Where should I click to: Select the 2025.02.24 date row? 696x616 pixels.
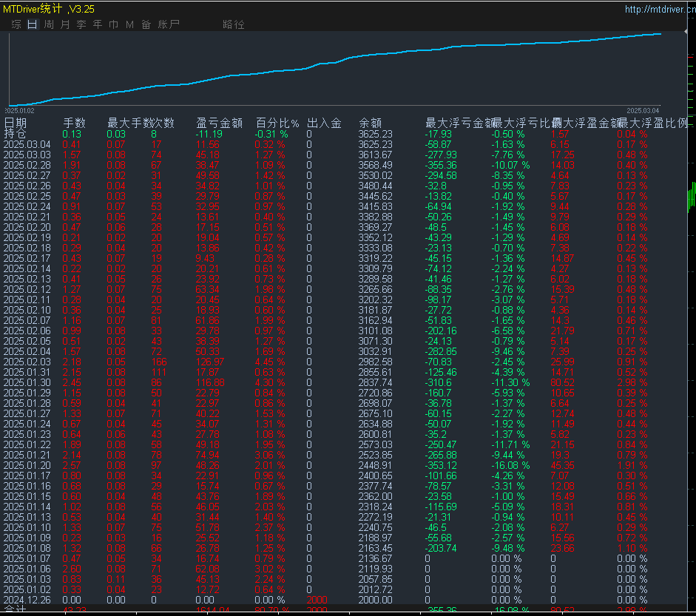tap(27, 207)
